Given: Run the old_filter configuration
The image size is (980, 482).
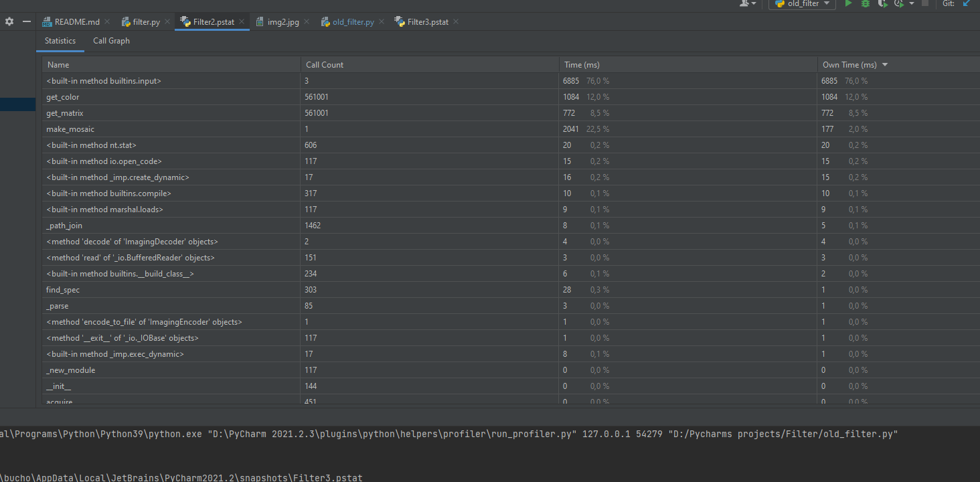Looking at the screenshot, I should pyautogui.click(x=849, y=3).
